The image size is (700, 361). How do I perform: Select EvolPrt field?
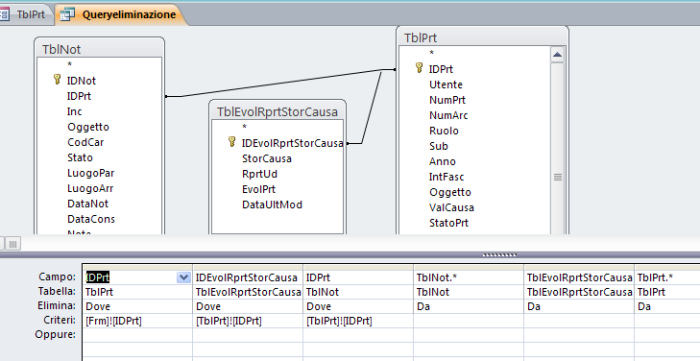pyautogui.click(x=258, y=189)
